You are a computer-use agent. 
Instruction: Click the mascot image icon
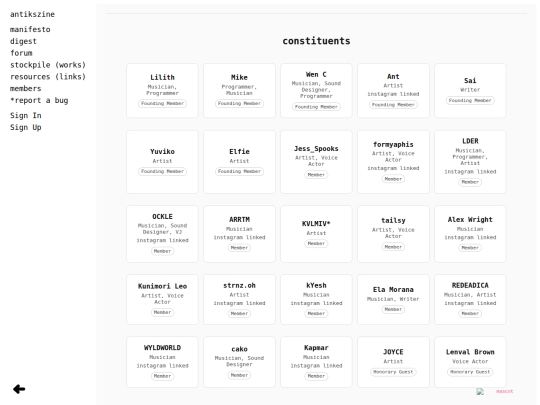click(480, 392)
